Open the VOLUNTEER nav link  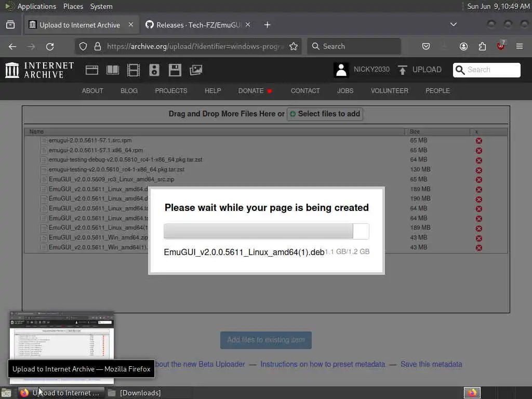pyautogui.click(x=390, y=90)
